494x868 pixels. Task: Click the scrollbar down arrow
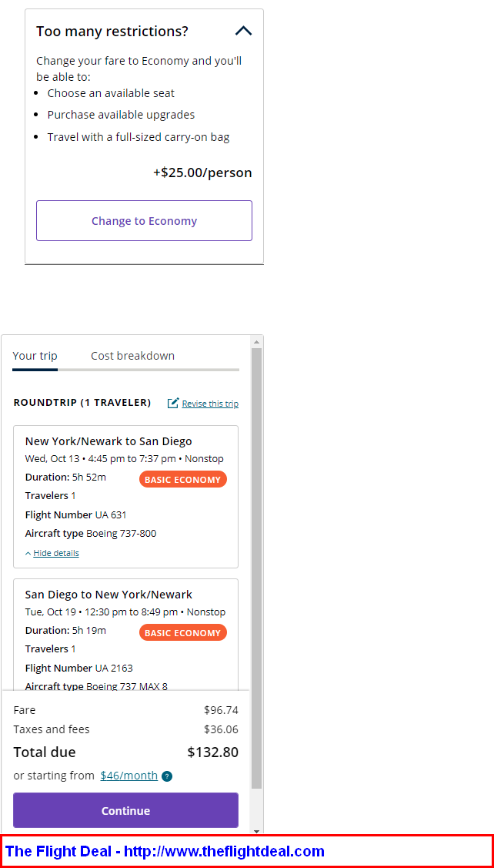pos(256,831)
